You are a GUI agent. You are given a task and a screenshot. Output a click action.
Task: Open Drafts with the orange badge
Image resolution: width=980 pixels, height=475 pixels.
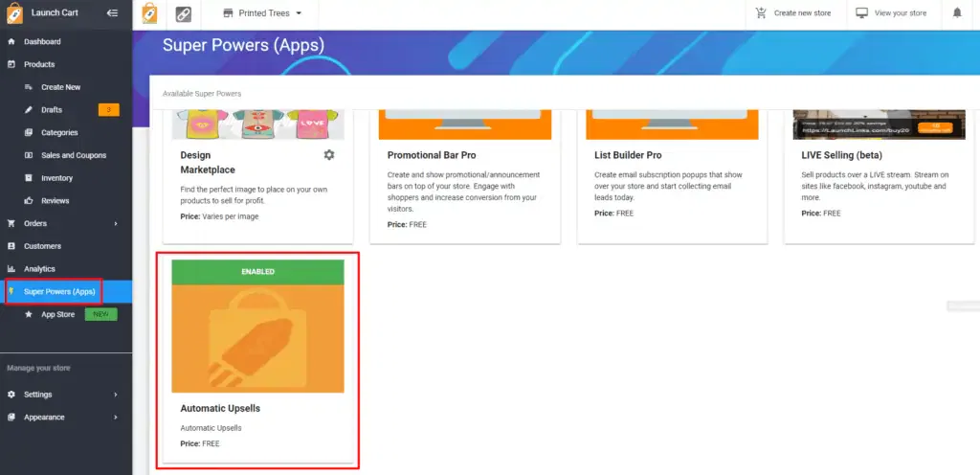52,110
